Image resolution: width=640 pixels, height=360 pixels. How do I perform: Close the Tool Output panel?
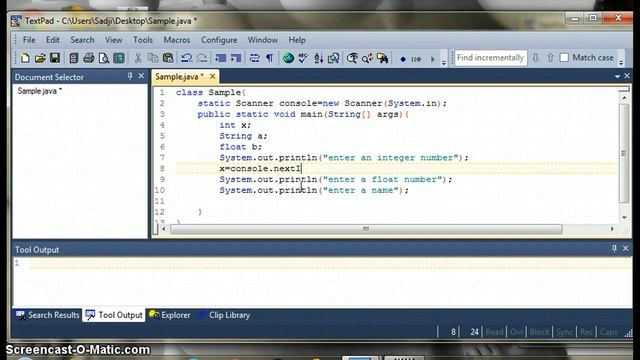pos(626,248)
